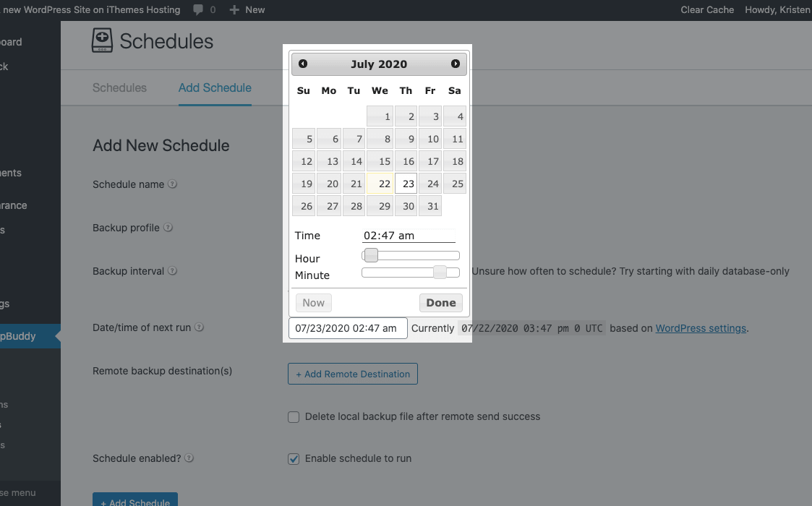This screenshot has height=506, width=812.
Task: Pick July 30 in the calendar
Action: pyautogui.click(x=406, y=206)
